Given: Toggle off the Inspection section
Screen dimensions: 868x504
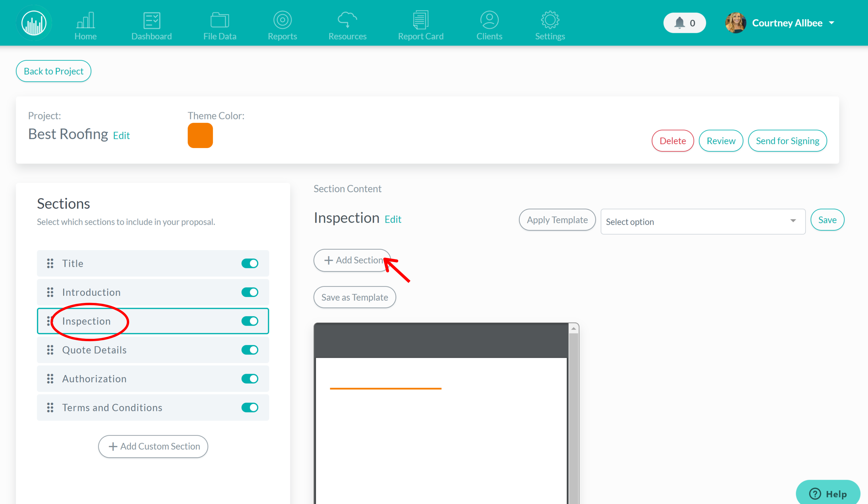Looking at the screenshot, I should (x=250, y=321).
